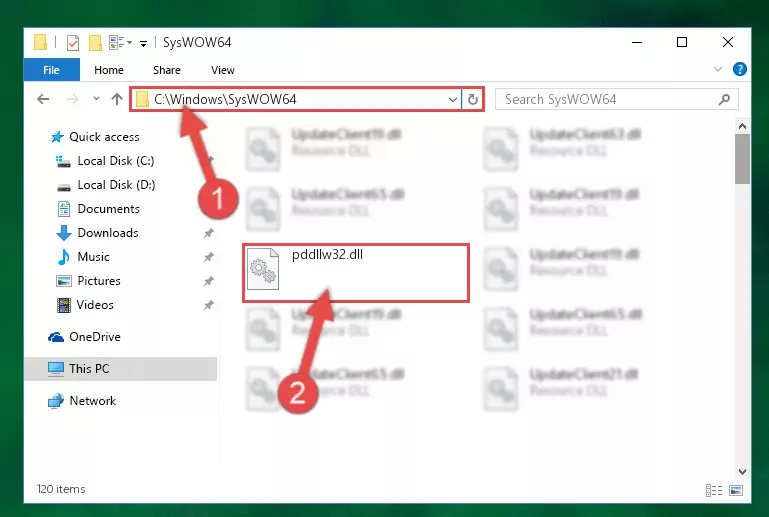
Task: Expand the ribbon with the chevron
Action: [718, 69]
